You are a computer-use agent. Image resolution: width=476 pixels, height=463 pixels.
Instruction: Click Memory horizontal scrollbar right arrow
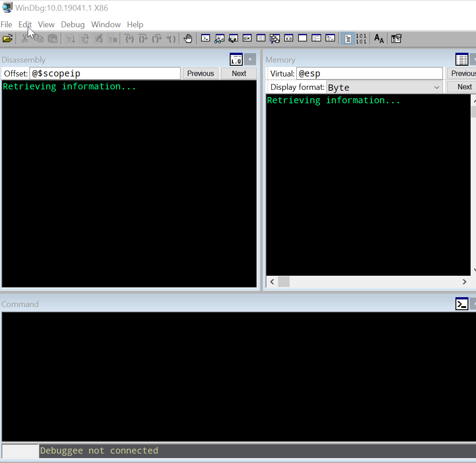pos(464,282)
